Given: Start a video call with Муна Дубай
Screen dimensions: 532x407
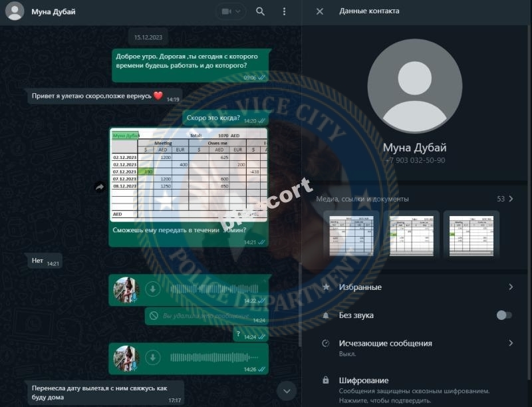Looking at the screenshot, I should 226,11.
